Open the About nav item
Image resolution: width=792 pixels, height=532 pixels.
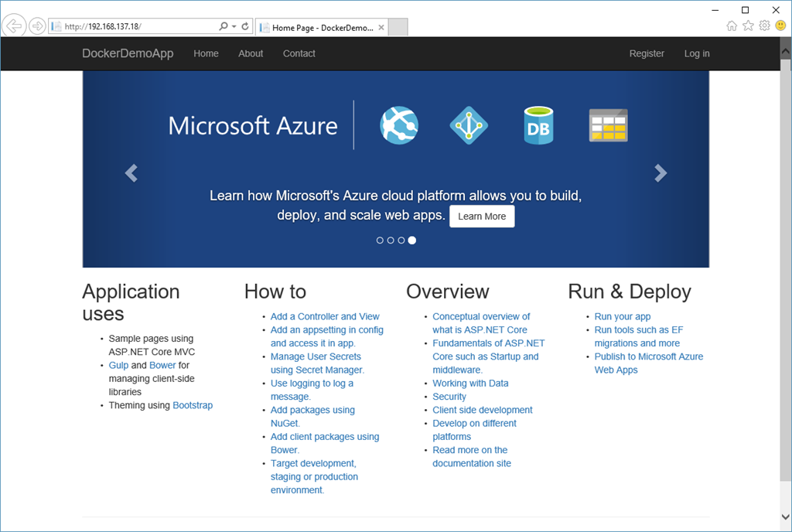point(251,53)
